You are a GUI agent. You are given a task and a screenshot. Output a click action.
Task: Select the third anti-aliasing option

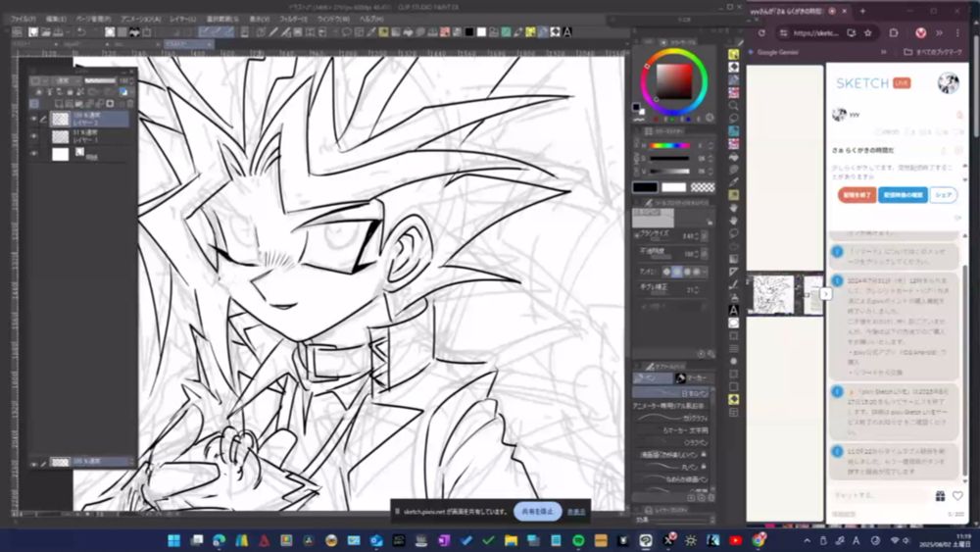tap(687, 272)
